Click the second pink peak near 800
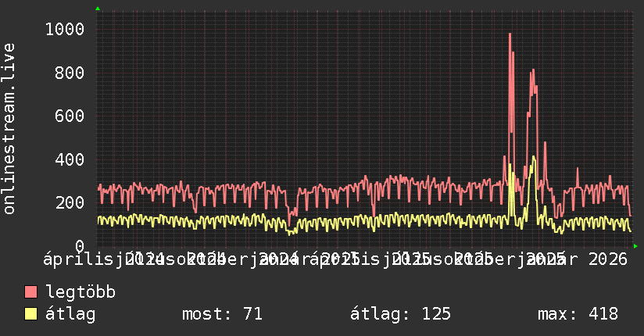The image size is (644, 336). (533, 71)
